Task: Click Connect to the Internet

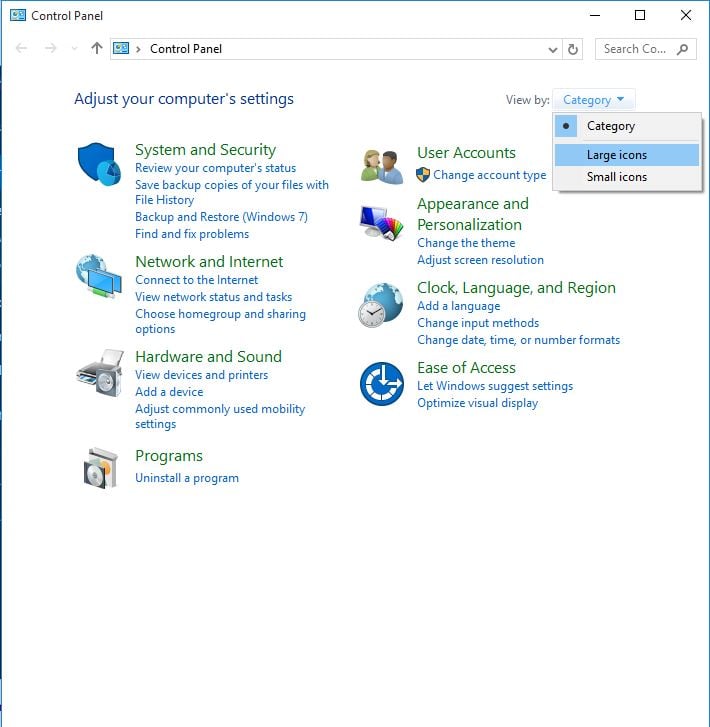Action: [x=197, y=280]
